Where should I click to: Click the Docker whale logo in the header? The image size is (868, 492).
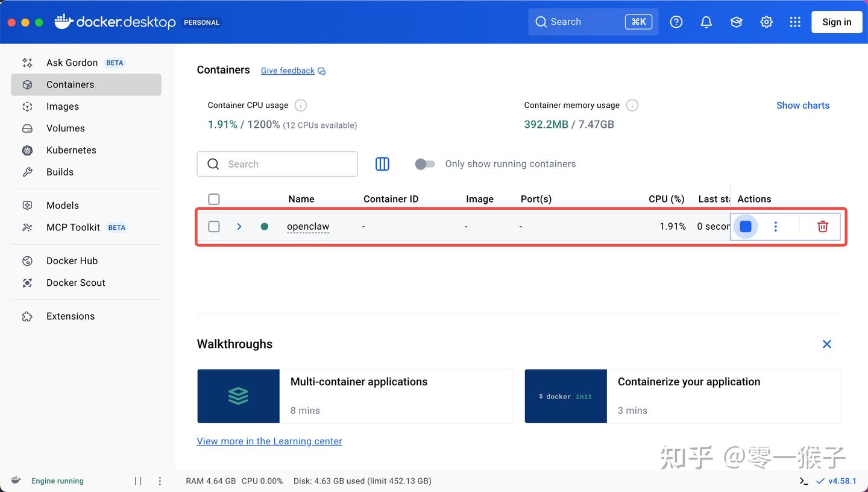coord(63,22)
